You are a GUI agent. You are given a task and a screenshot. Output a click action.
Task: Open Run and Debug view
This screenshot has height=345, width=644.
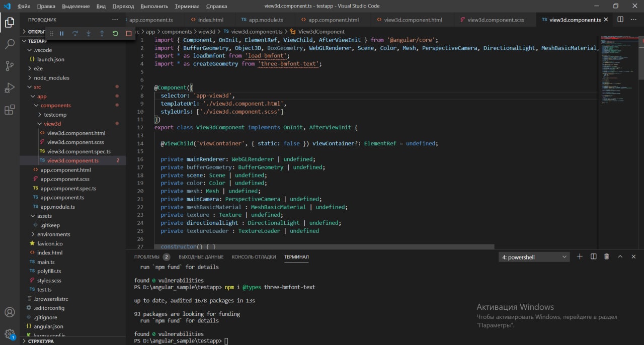[10, 88]
